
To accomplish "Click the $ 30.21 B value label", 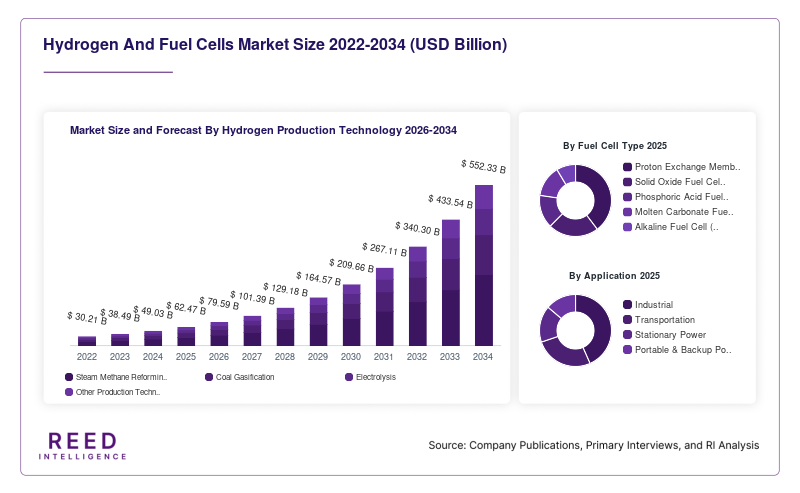I will tap(87, 318).
